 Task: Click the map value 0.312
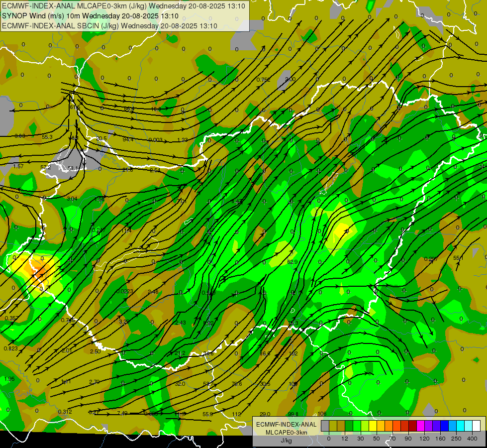point(65,412)
